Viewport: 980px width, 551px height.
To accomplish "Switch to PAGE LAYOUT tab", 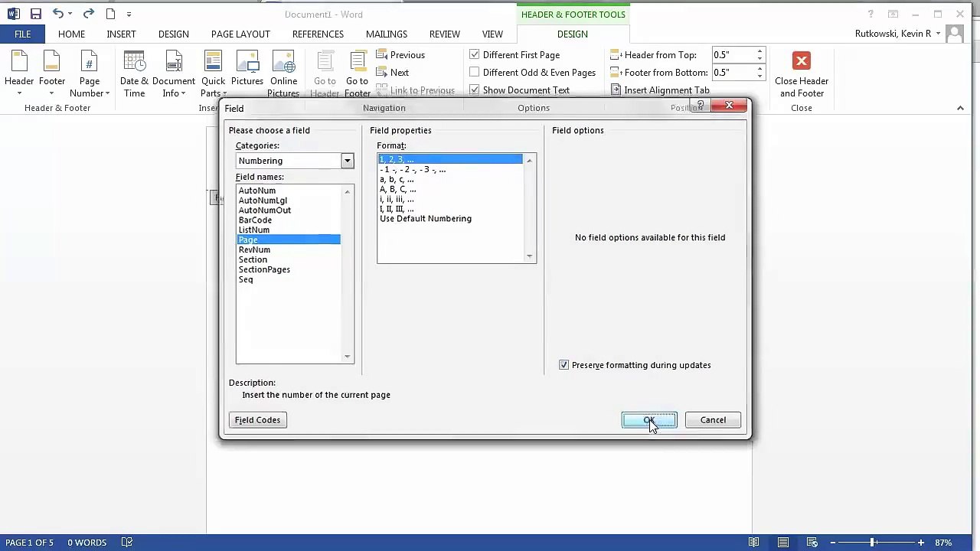I will pyautogui.click(x=240, y=34).
